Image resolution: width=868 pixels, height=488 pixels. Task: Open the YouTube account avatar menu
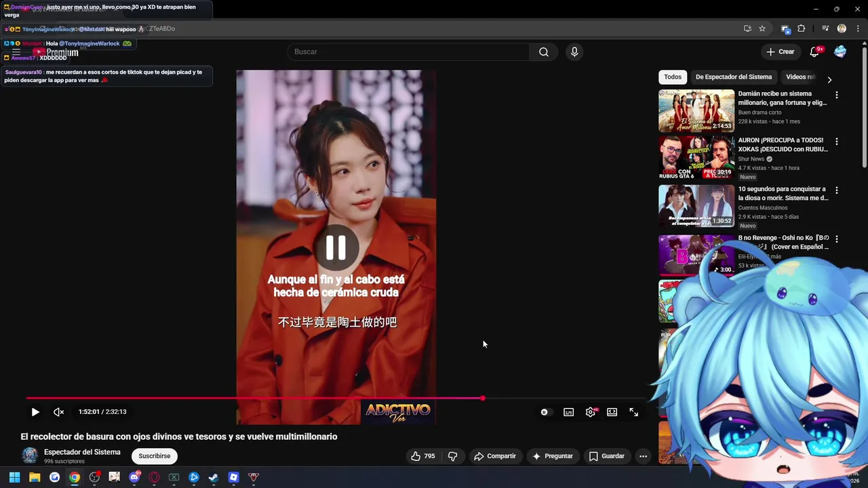pos(840,52)
